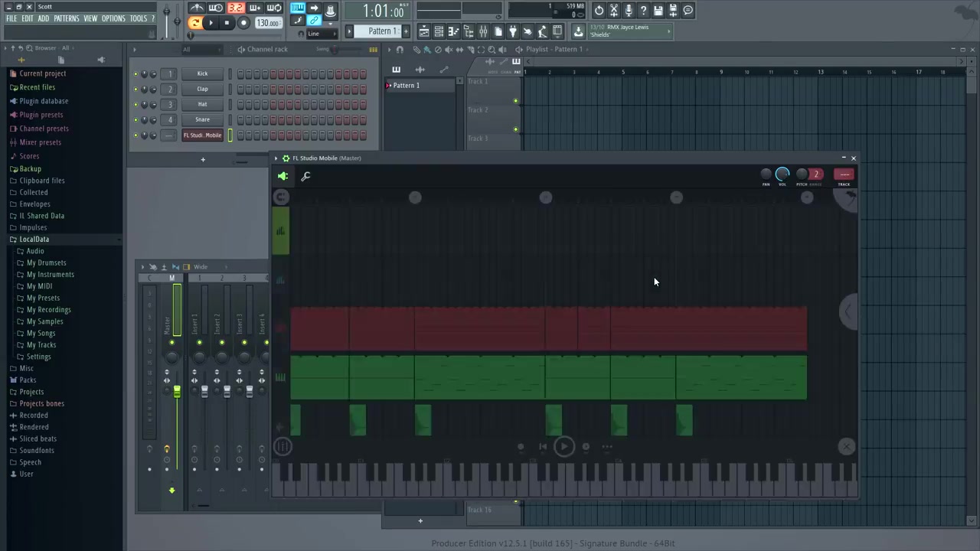Add new pattern with plus button
Screen dimensions: 980x551
click(406, 31)
